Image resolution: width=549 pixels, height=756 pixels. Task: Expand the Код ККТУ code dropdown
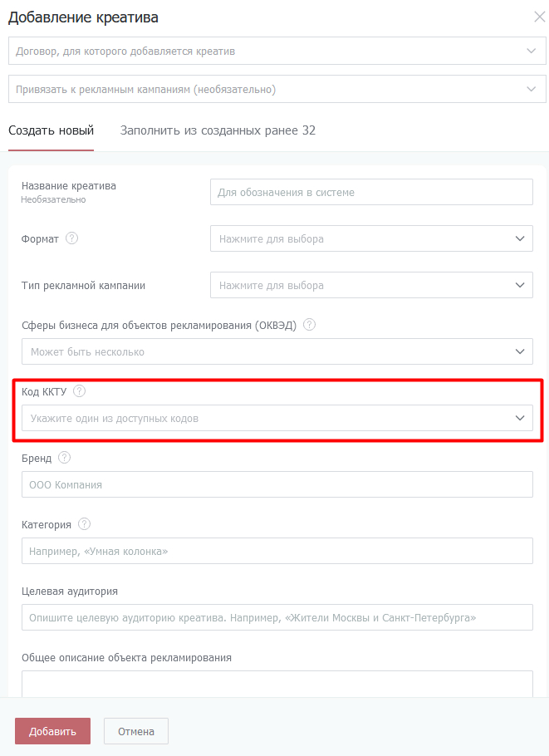coord(277,418)
